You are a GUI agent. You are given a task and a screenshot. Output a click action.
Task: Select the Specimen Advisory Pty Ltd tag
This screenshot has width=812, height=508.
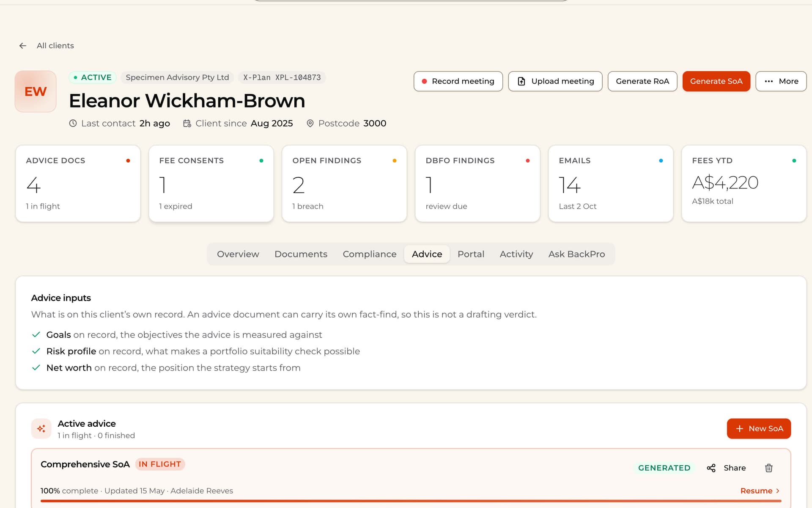(x=177, y=77)
